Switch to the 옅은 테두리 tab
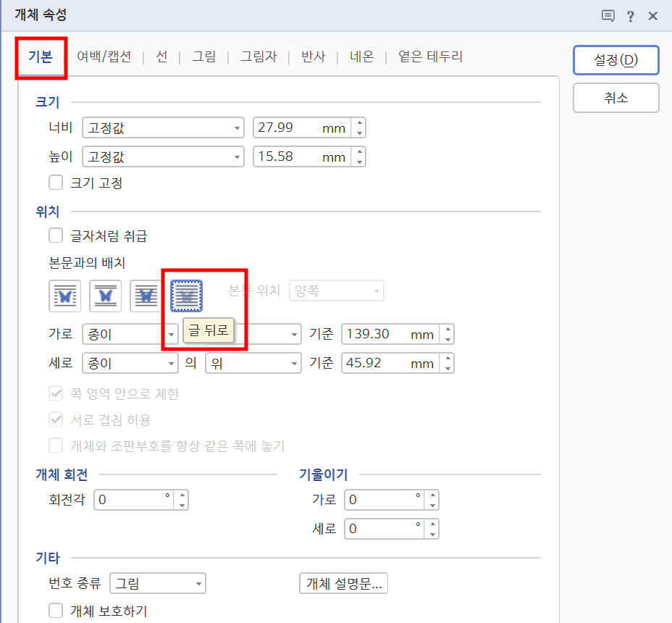The width and height of the screenshot is (672, 623). [431, 57]
